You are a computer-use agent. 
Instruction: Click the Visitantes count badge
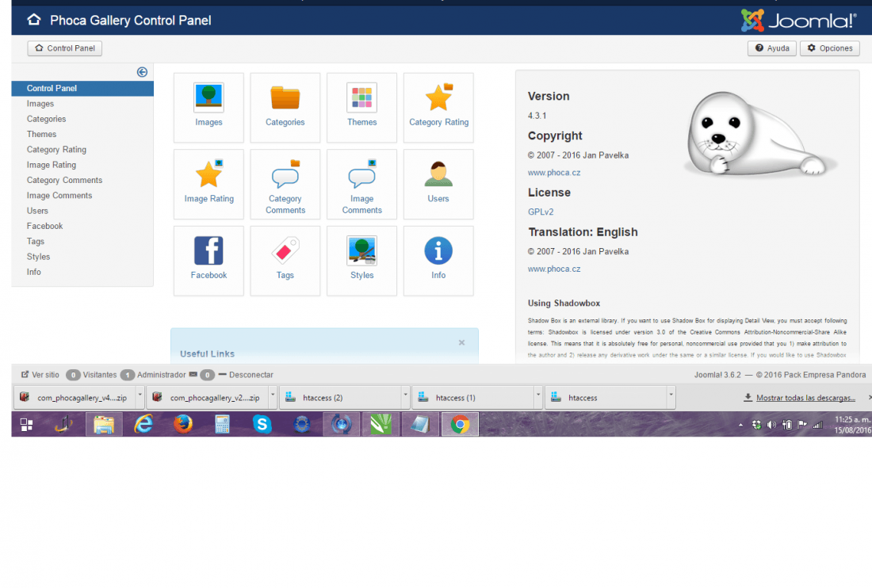point(73,375)
